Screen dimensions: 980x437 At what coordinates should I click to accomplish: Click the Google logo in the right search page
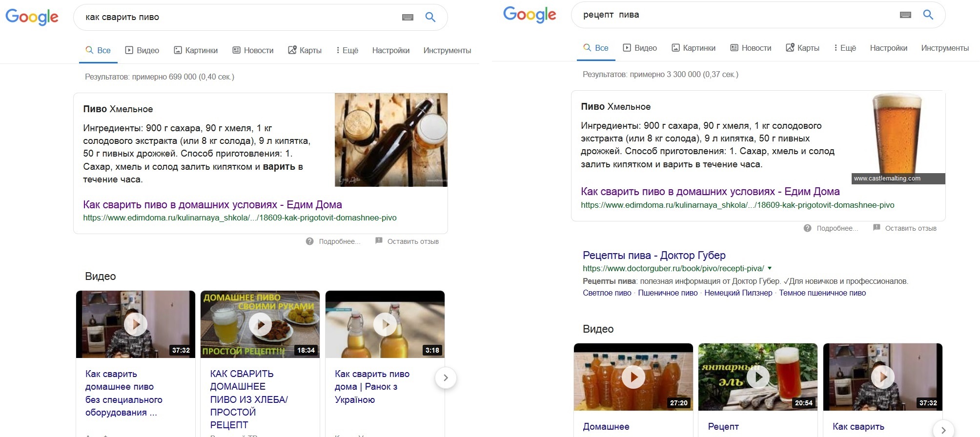pyautogui.click(x=530, y=15)
